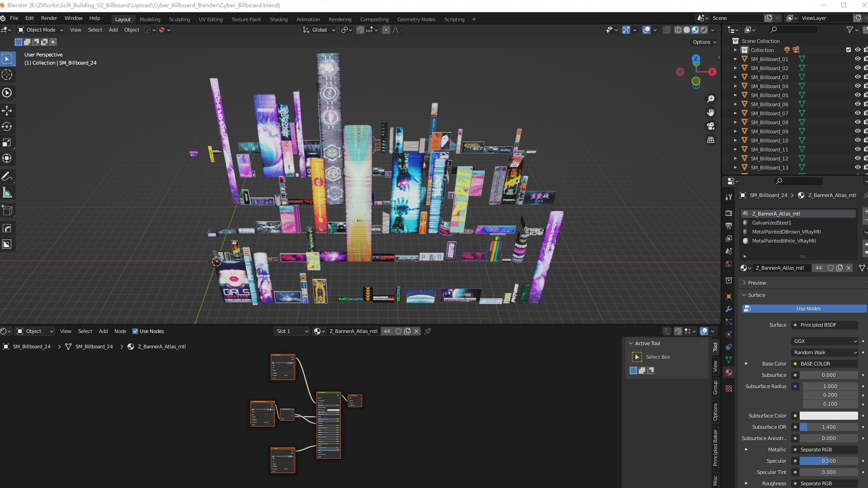
Task: Switch to the Shading workspace tab
Action: (278, 19)
